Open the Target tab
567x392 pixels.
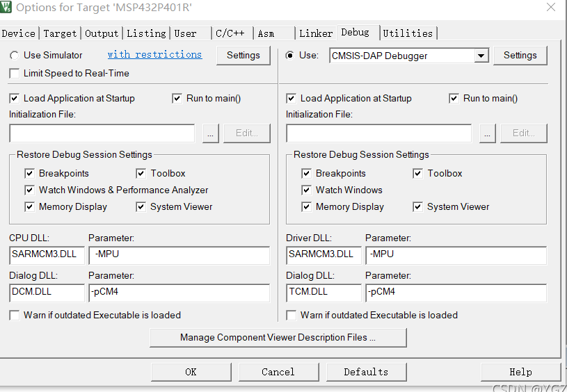click(60, 33)
